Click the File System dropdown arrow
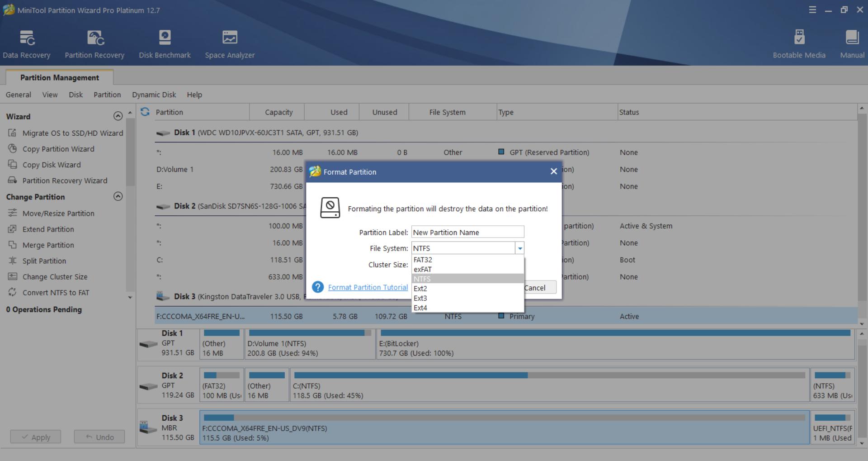Screen dimensions: 868x461 coord(520,248)
